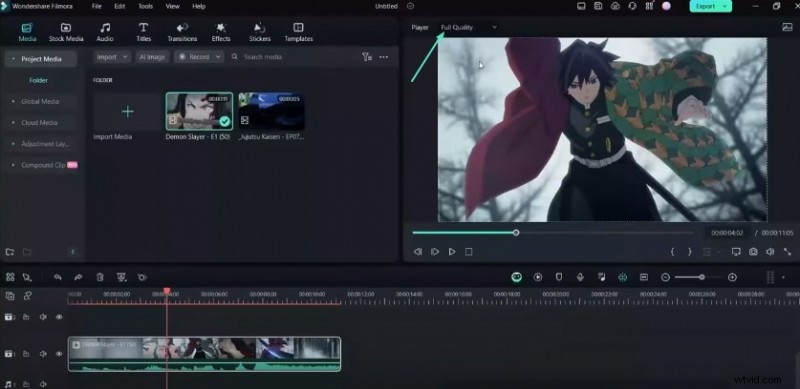Mute the video track 1 speaker
This screenshot has height=389, width=800.
tap(43, 354)
